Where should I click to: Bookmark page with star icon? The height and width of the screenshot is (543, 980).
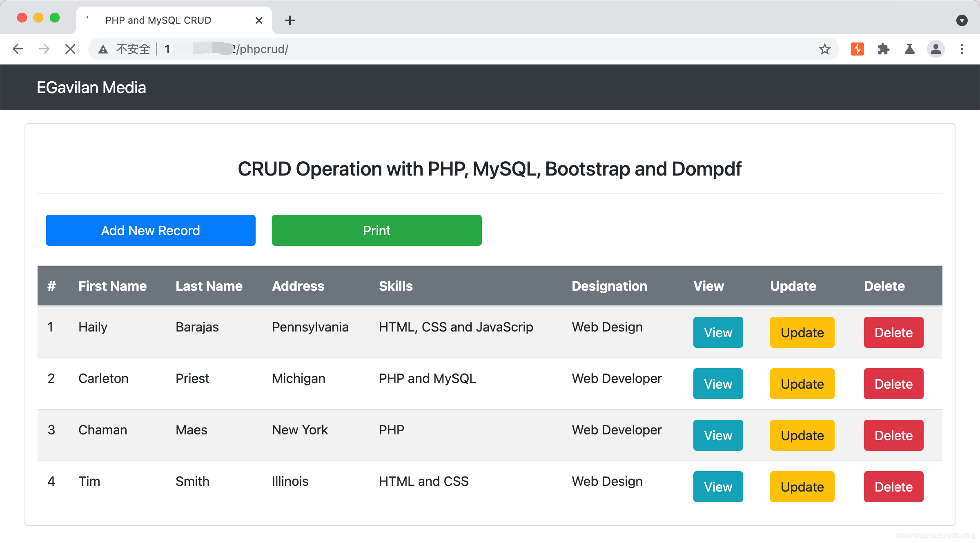point(824,49)
